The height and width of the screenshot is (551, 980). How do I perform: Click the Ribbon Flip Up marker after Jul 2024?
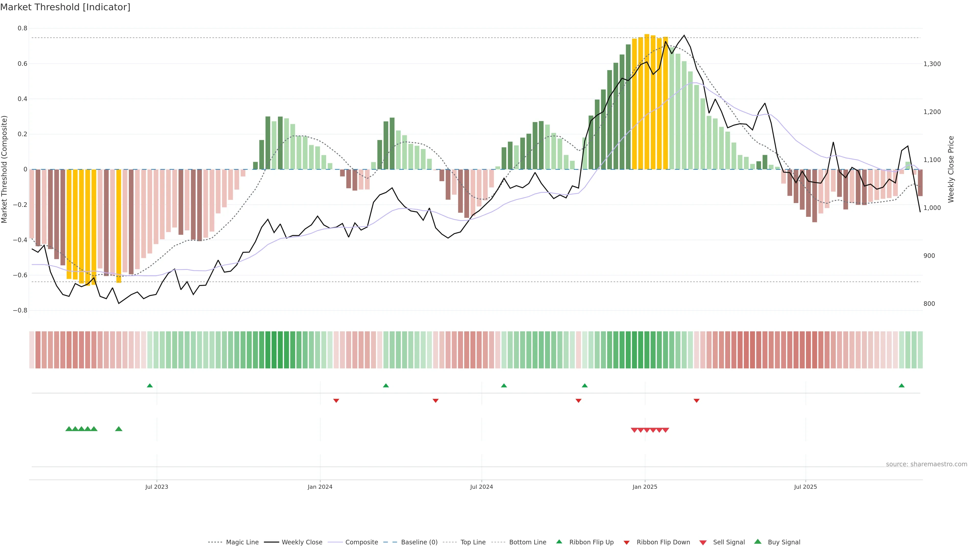[504, 386]
